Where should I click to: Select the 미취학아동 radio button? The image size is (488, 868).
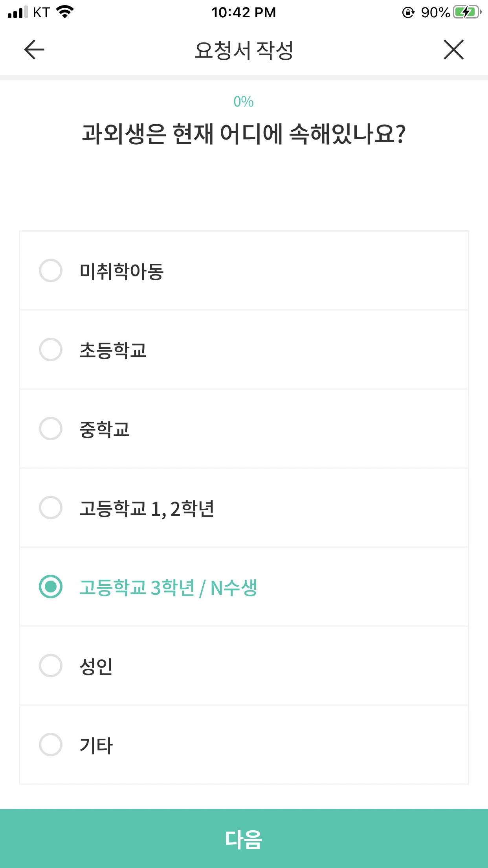coord(51,270)
